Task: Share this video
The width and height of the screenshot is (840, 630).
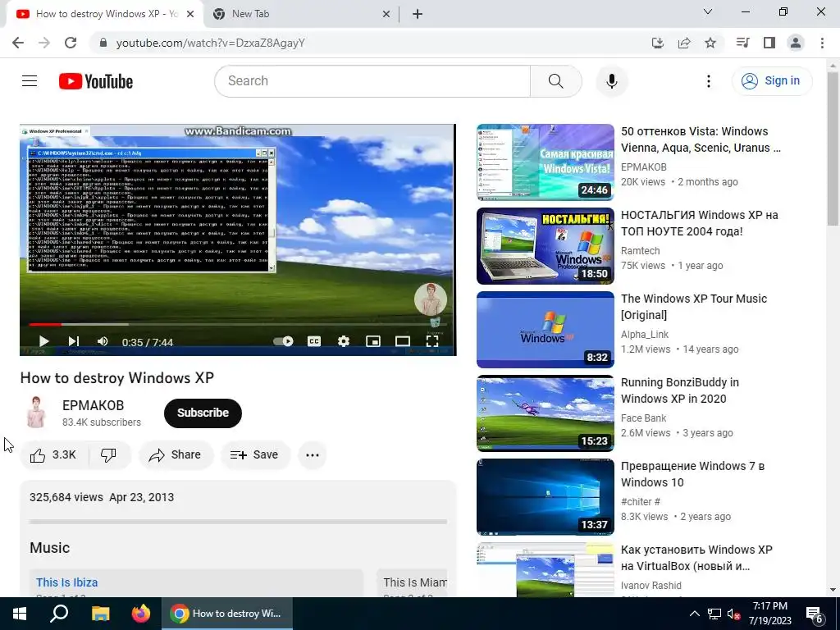Action: pos(176,454)
